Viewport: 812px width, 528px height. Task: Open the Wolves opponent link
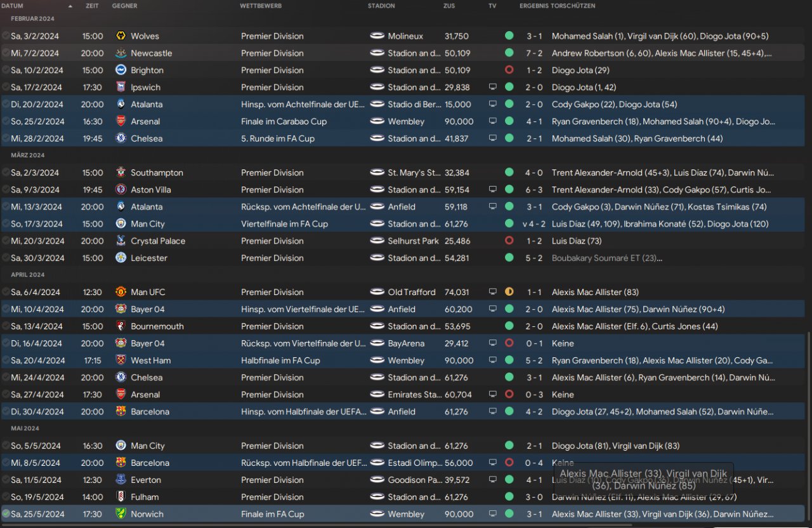[x=145, y=36]
